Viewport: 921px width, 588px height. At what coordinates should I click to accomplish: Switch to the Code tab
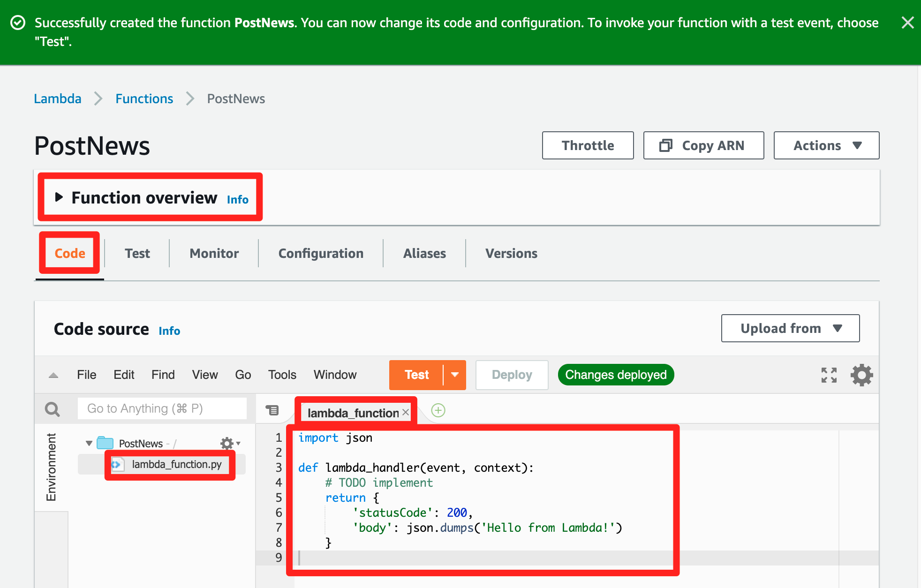click(x=70, y=253)
